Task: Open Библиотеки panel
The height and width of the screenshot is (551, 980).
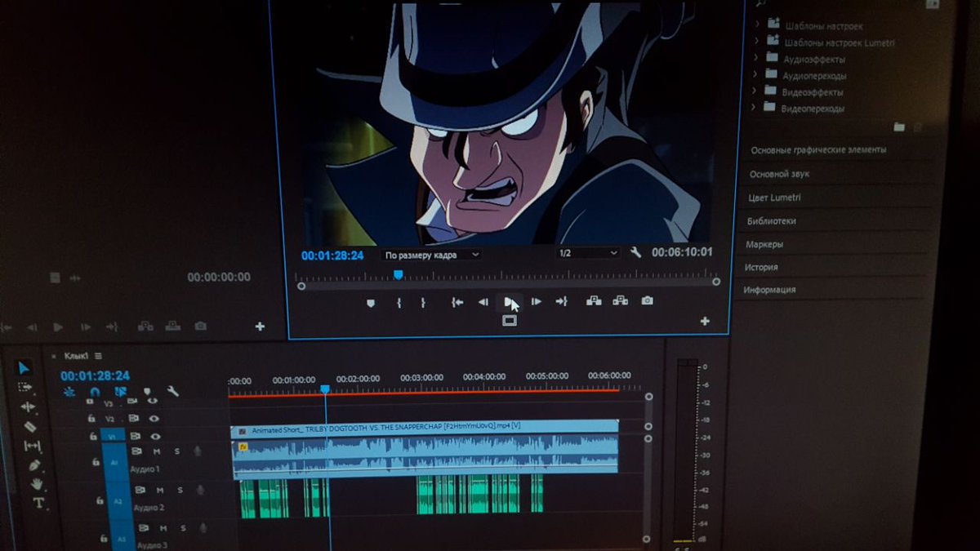Action: tap(771, 221)
